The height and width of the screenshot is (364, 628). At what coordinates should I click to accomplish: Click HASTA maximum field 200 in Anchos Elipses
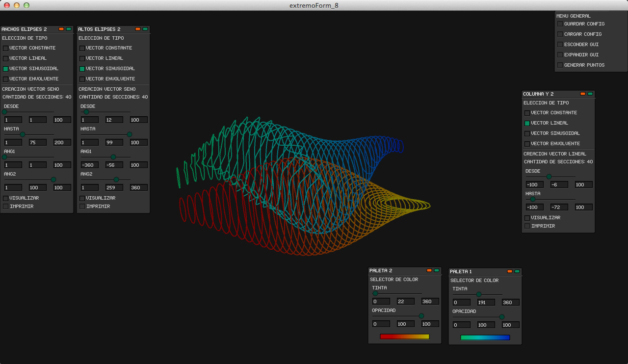[62, 142]
